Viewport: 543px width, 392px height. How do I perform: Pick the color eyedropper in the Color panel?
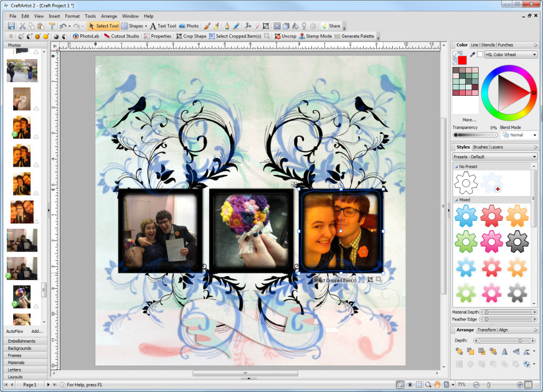point(473,55)
